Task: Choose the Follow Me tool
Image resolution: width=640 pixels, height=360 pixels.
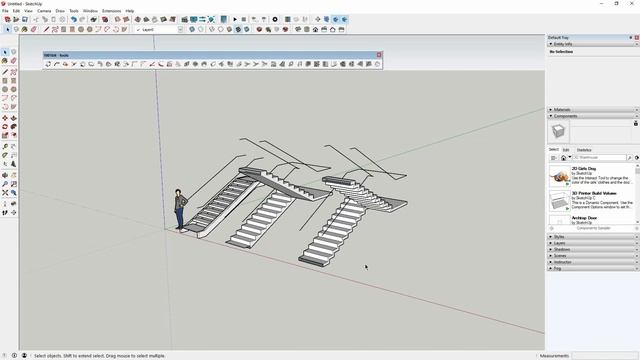Action: coord(13,127)
